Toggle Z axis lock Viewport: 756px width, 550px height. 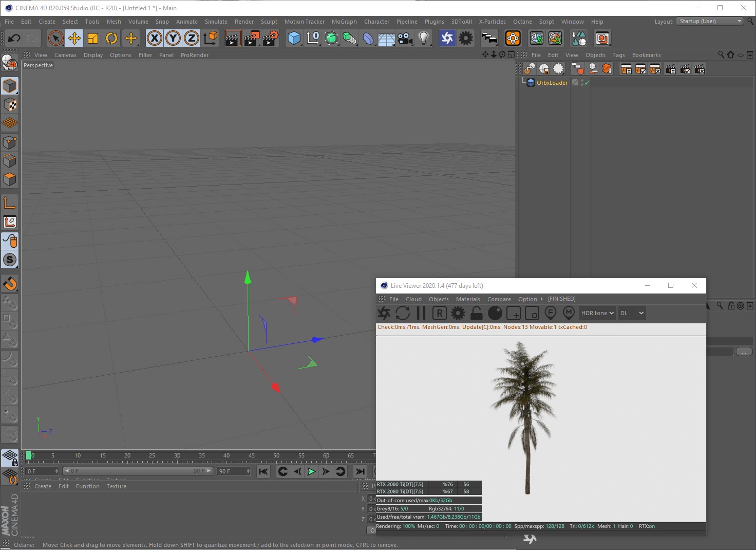pyautogui.click(x=192, y=39)
